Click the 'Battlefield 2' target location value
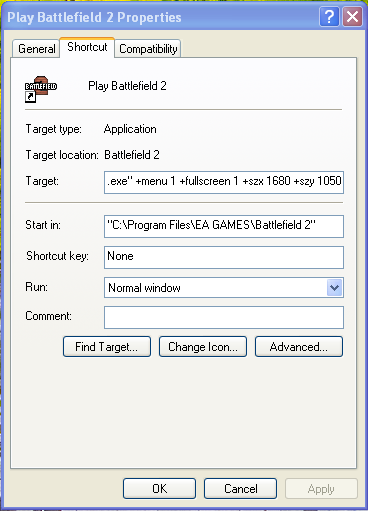Screen dimensions: 368x511 coord(132,155)
